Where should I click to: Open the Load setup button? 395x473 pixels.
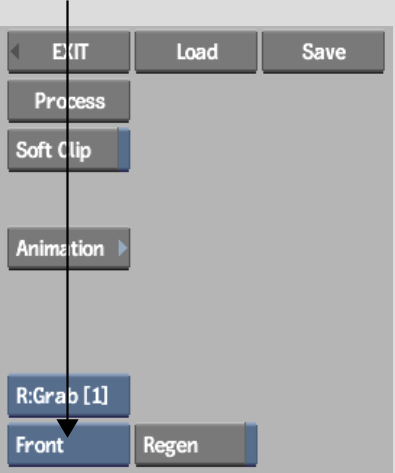coord(196,52)
